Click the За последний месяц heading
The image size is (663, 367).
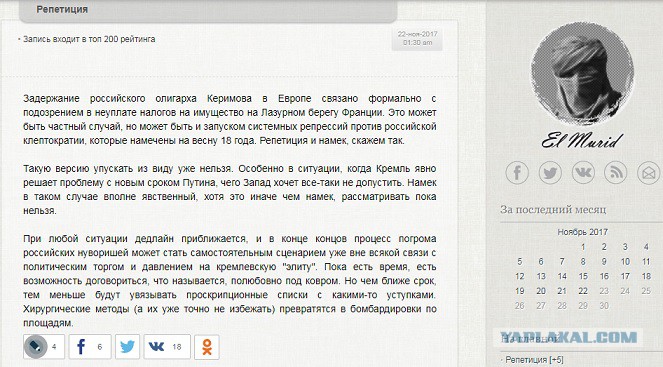553,209
